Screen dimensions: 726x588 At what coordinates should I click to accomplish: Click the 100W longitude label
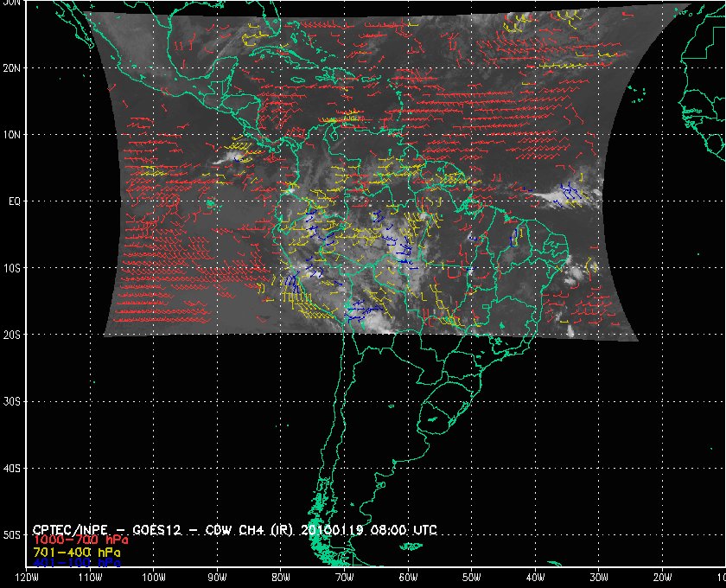[153, 578]
